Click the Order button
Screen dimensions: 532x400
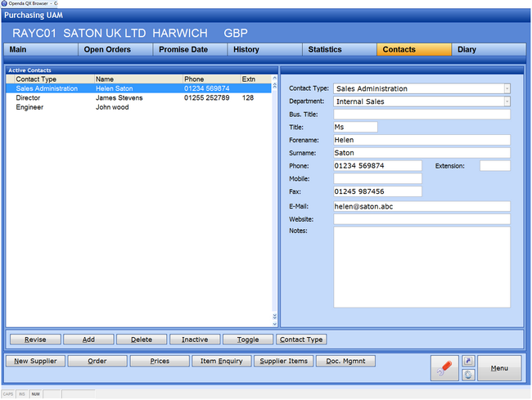pos(97,361)
